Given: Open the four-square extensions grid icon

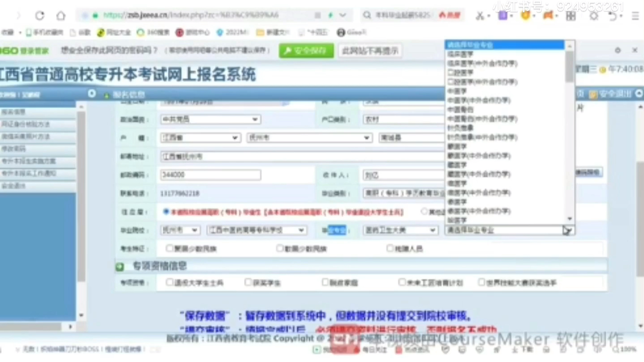Looking at the screenshot, I should [571, 16].
